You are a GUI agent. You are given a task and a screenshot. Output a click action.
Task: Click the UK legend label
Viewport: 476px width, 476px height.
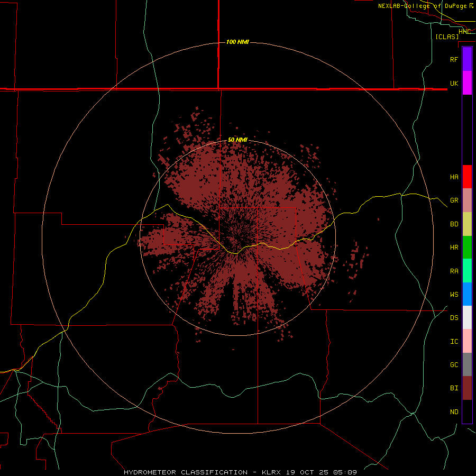coord(454,83)
